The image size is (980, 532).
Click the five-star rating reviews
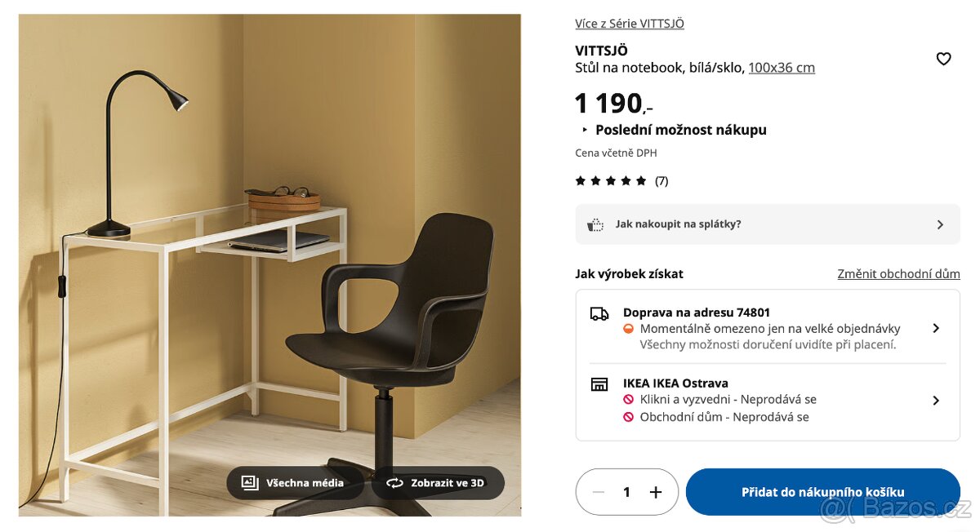coord(621,180)
